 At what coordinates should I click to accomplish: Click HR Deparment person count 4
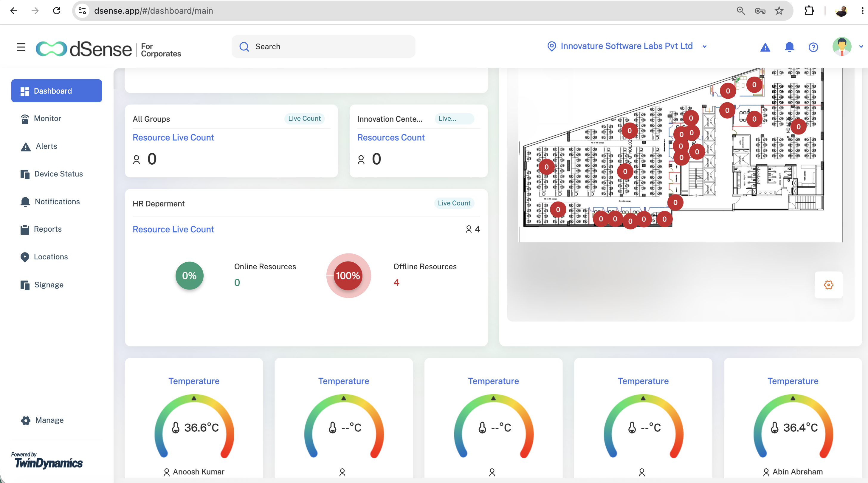[x=473, y=229]
